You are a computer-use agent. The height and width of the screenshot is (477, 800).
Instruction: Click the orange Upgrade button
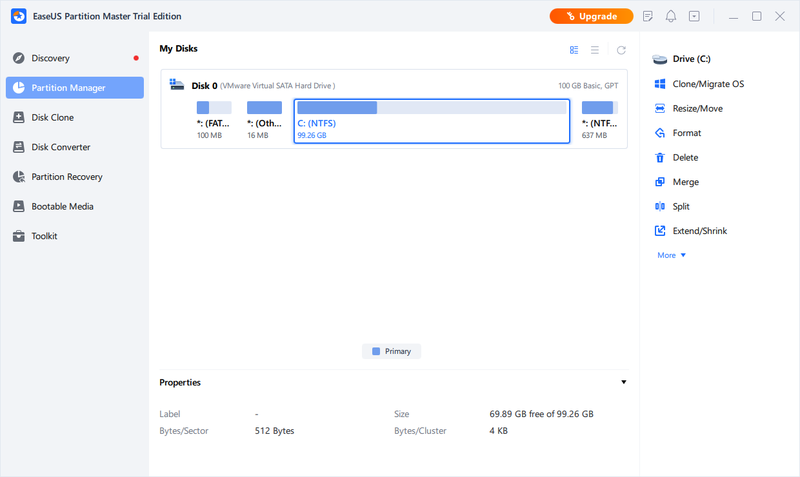click(591, 17)
